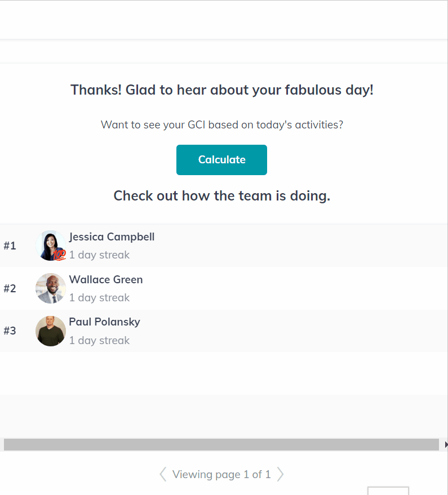This screenshot has width=448, height=495.
Task: Click the Viewing page 1 of 1 label
Action: 221,474
